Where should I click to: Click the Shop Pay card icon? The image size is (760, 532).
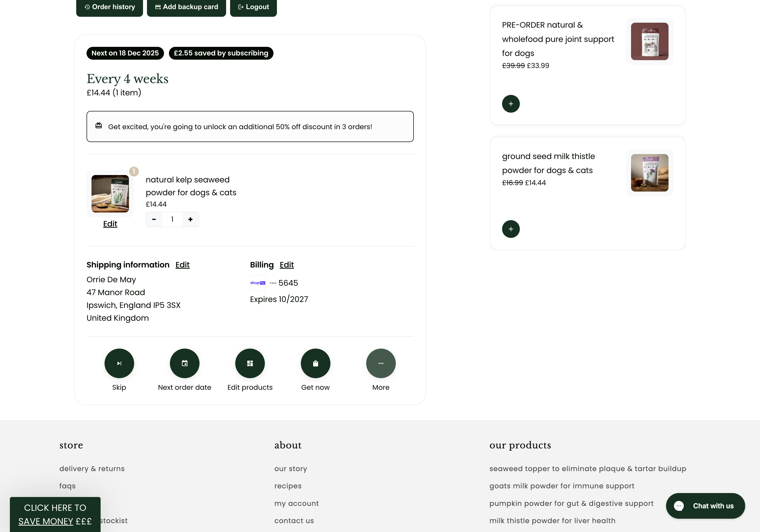pyautogui.click(x=258, y=283)
